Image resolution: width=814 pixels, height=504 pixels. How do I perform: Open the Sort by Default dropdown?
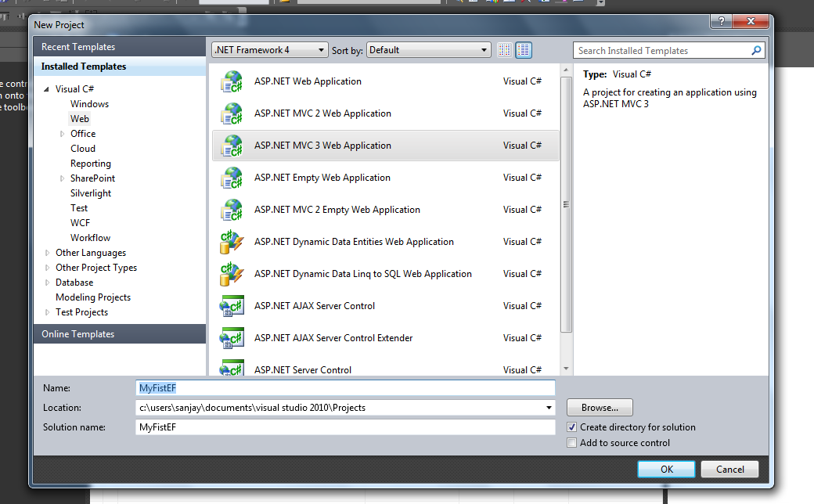(x=429, y=50)
